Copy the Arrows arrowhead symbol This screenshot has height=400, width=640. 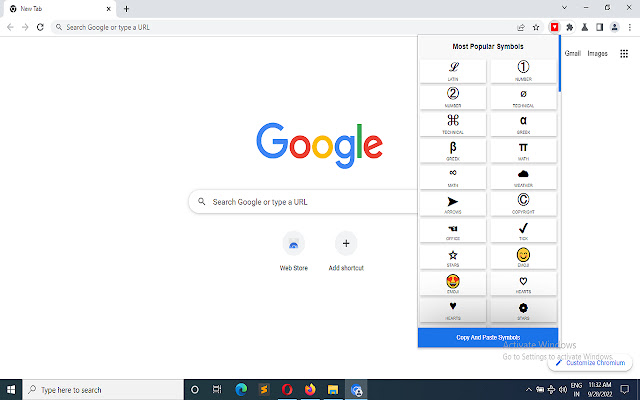[453, 204]
